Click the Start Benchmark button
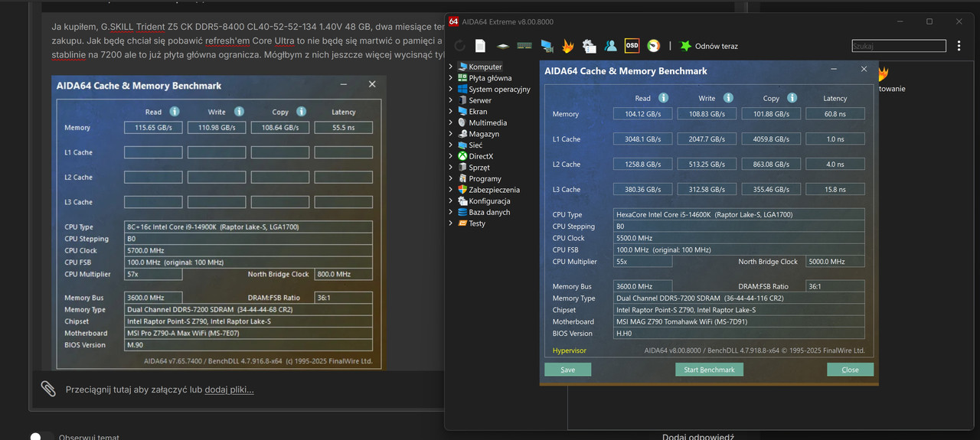 [x=709, y=370]
